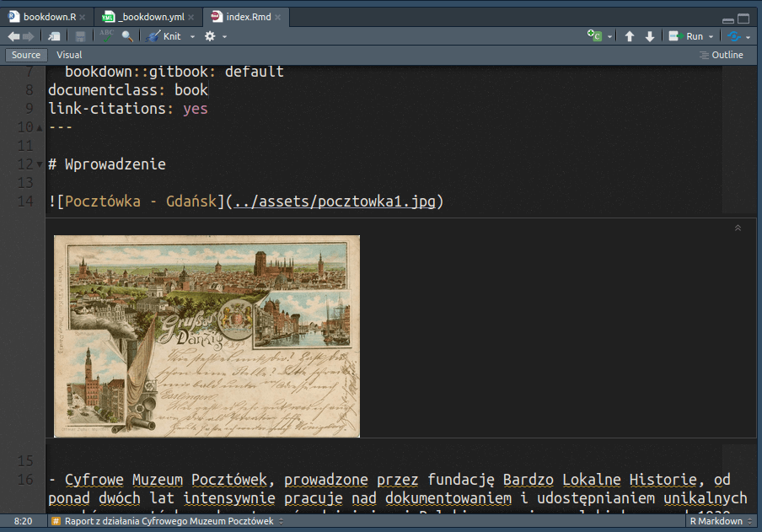Go forward to next source location
The width and height of the screenshot is (762, 532).
pos(29,36)
